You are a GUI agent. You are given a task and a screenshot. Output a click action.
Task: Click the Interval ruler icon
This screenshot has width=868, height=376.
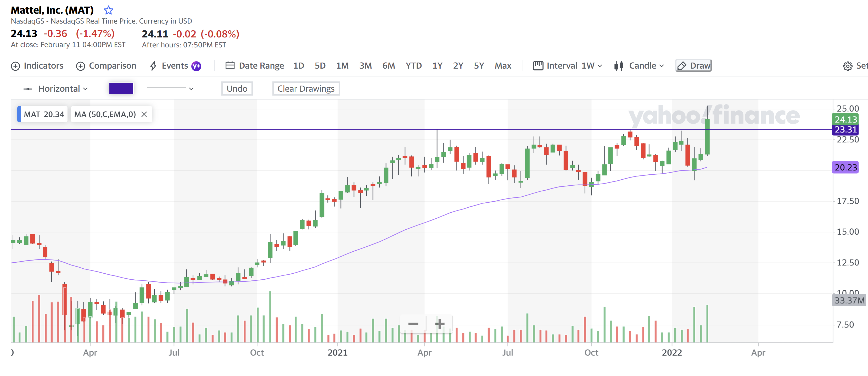point(538,65)
